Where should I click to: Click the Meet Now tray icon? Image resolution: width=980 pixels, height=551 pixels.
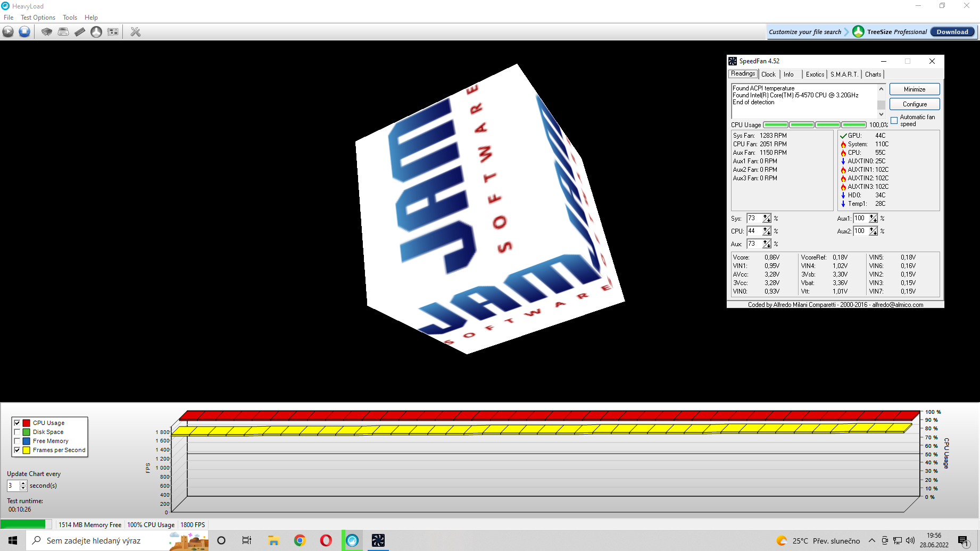tap(885, 540)
